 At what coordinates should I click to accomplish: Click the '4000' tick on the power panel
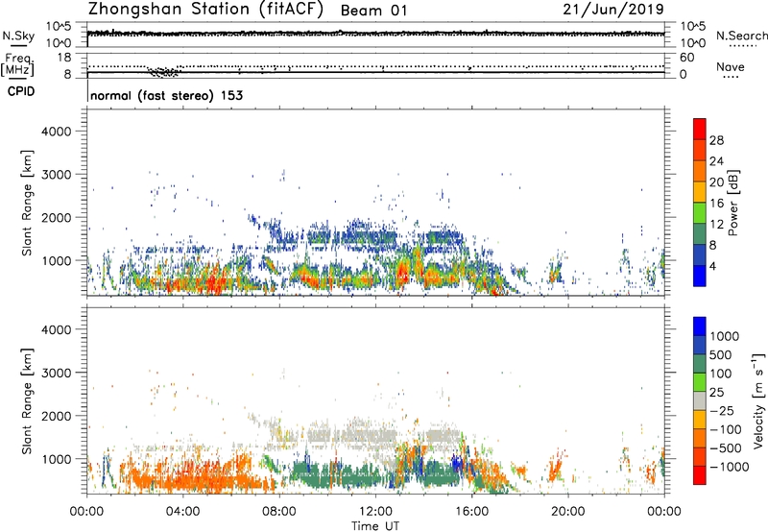point(56,132)
